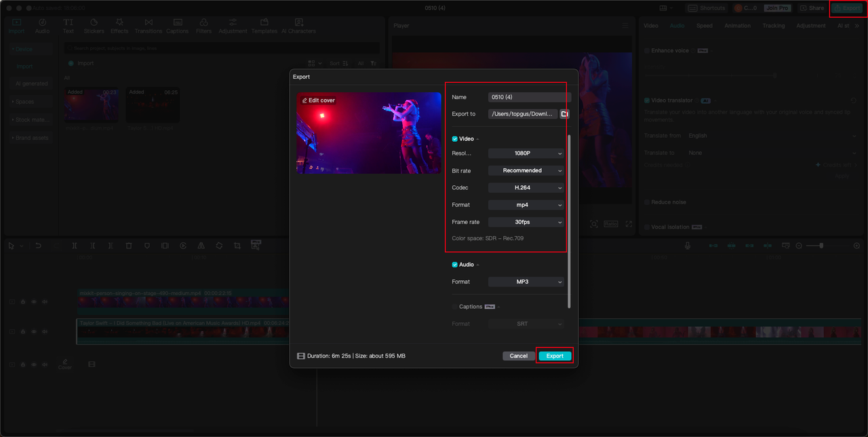Viewport: 868px width, 437px height.
Task: Open the Translate from English dropdown
Action: click(772, 136)
